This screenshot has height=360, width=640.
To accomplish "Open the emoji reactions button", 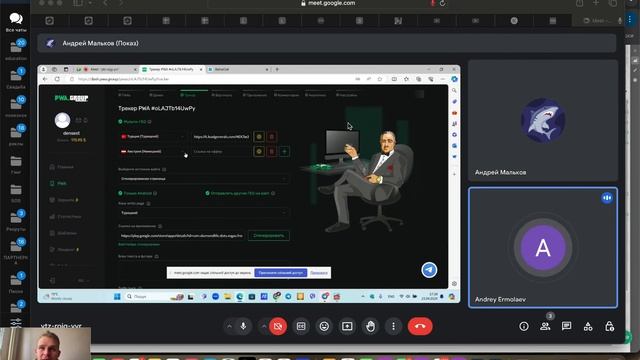I will tap(324, 326).
